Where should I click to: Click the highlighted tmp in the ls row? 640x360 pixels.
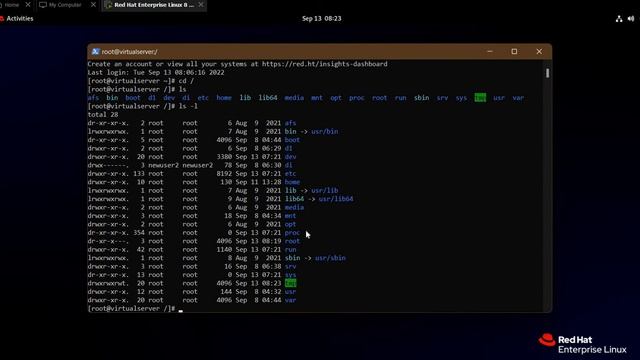[x=480, y=98]
